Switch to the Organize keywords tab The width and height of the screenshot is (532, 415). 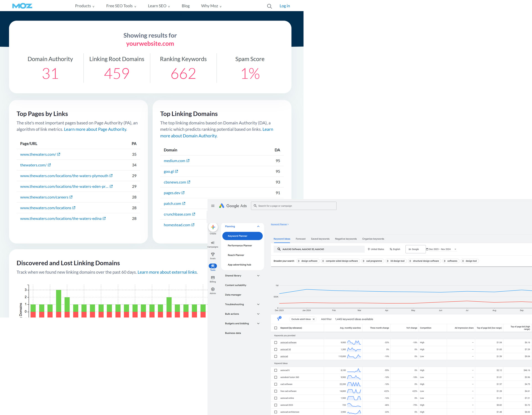click(x=373, y=239)
